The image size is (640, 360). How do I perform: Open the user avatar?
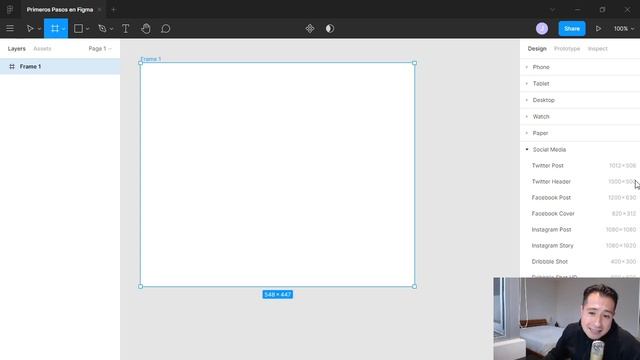(542, 29)
